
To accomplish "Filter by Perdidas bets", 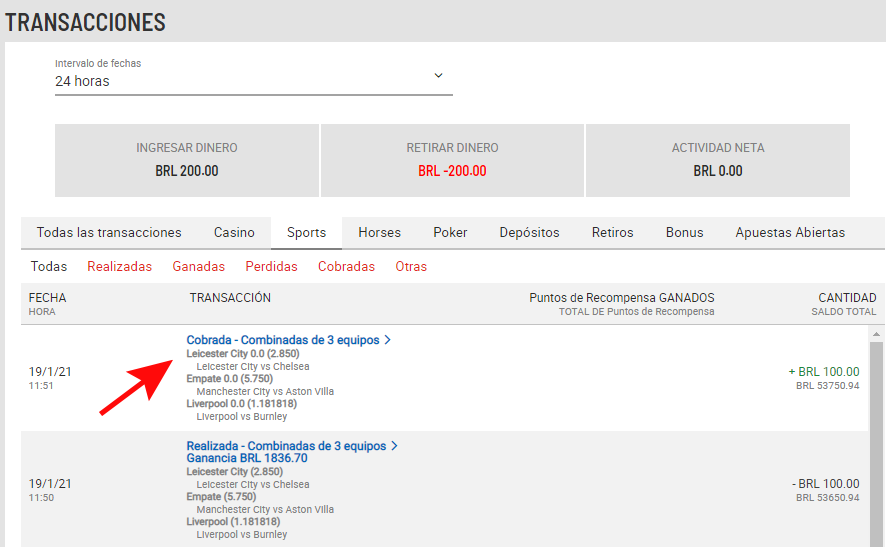I will (x=271, y=266).
